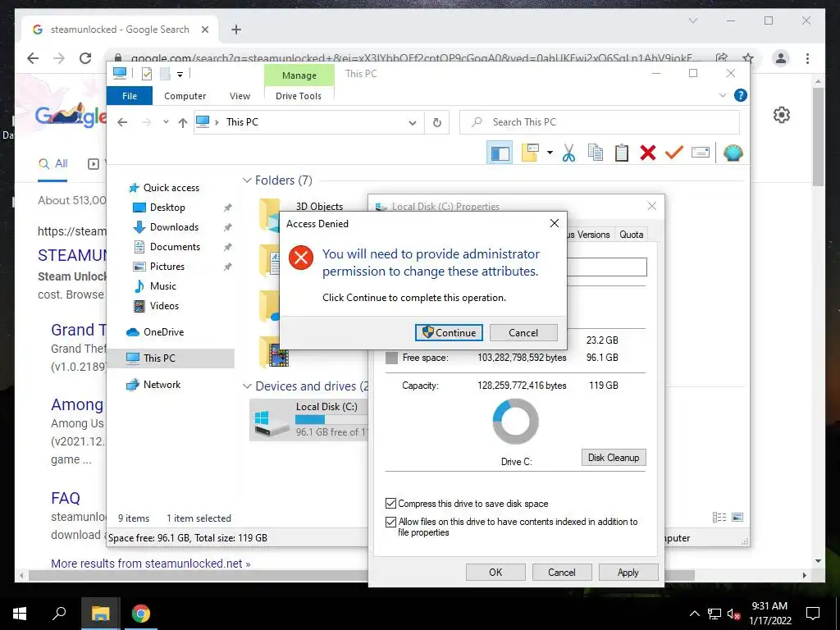This screenshot has width=840, height=630.
Task: Collapse the Folders (7) group
Action: [x=247, y=180]
